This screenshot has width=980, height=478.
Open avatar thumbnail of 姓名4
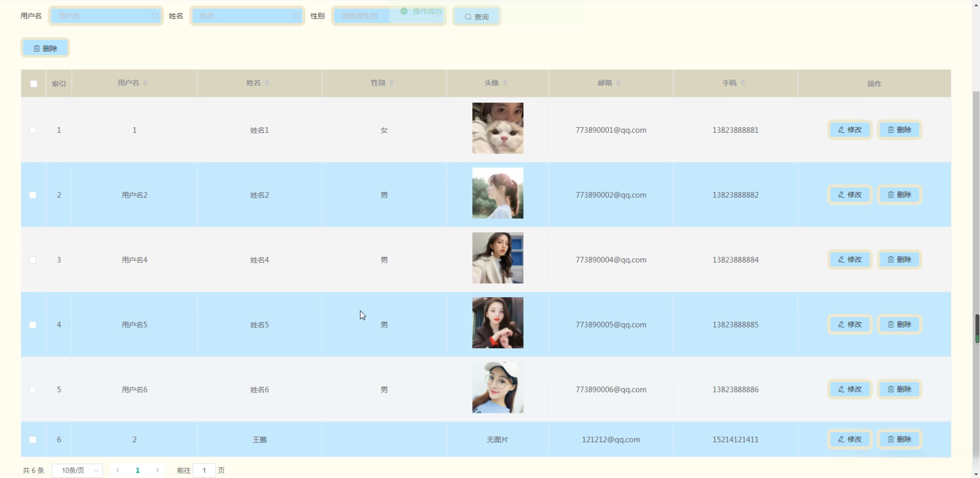[498, 258]
